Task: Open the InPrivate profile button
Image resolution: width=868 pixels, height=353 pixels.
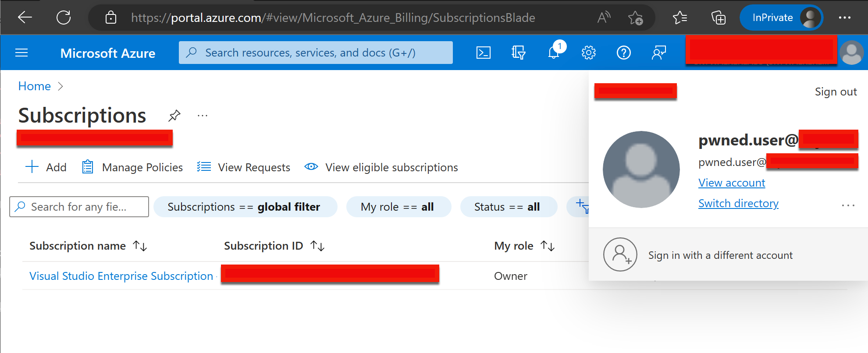Action: click(781, 18)
